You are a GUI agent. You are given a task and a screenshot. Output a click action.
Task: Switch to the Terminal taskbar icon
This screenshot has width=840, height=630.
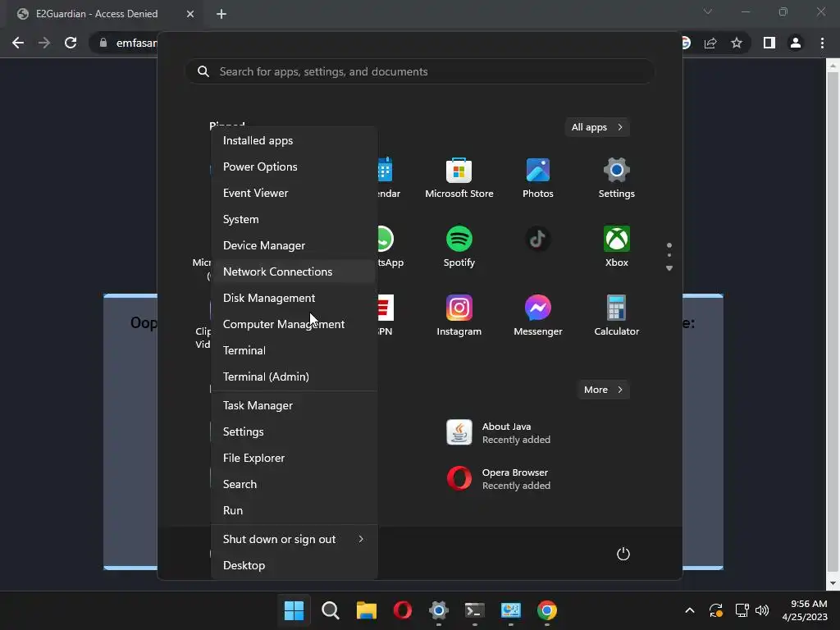pyautogui.click(x=475, y=610)
